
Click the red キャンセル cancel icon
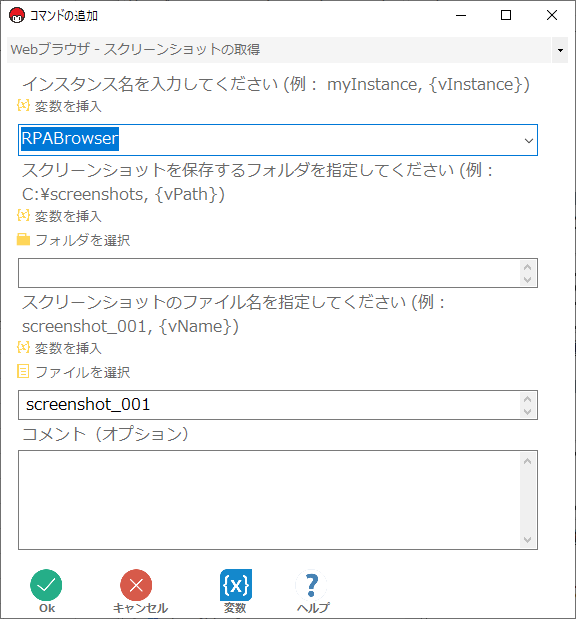(136, 585)
